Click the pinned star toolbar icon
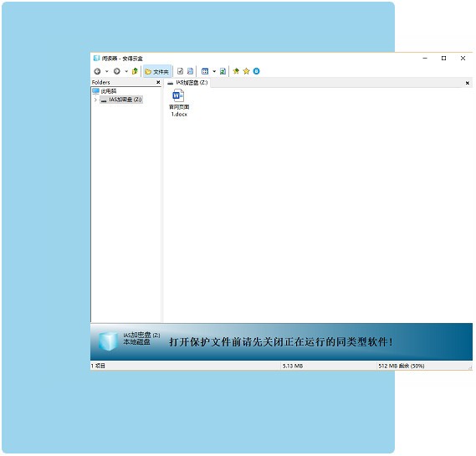The width and height of the screenshot is (476, 456). tap(236, 71)
